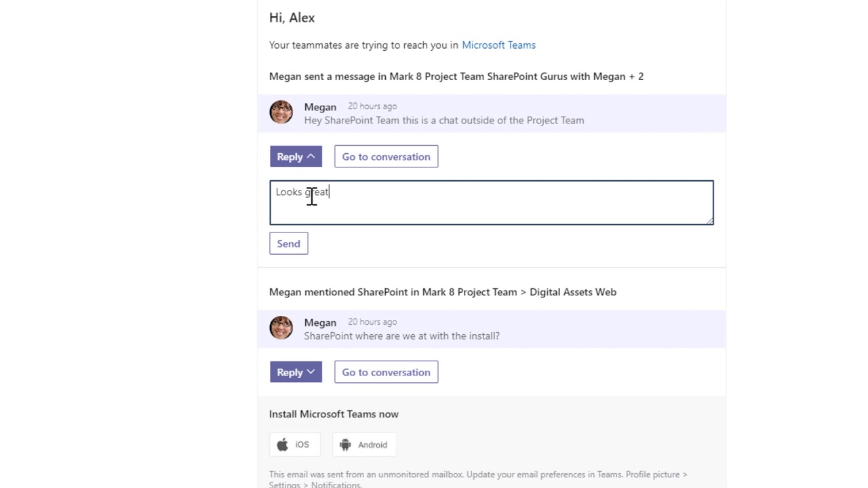
Task: Click the 'SharePoint where are we at' message
Action: coord(401,335)
